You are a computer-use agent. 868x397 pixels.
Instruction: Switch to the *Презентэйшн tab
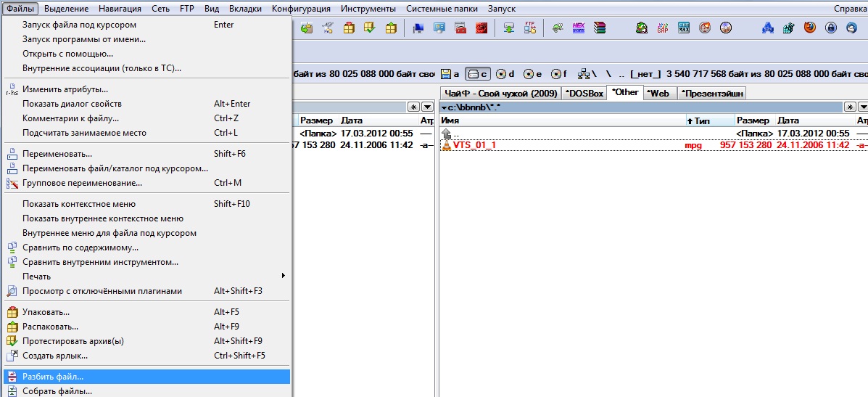point(711,94)
